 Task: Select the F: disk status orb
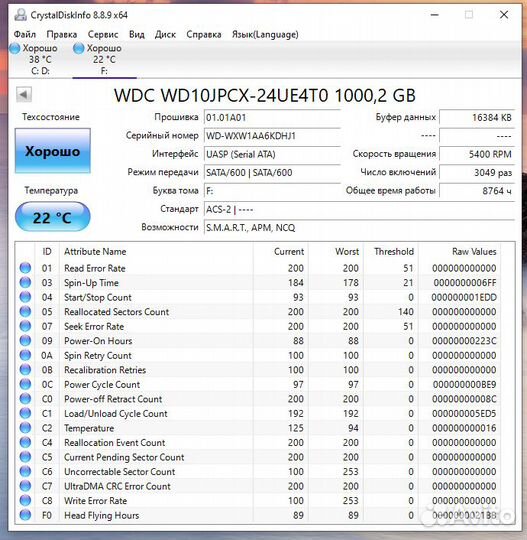click(x=79, y=49)
